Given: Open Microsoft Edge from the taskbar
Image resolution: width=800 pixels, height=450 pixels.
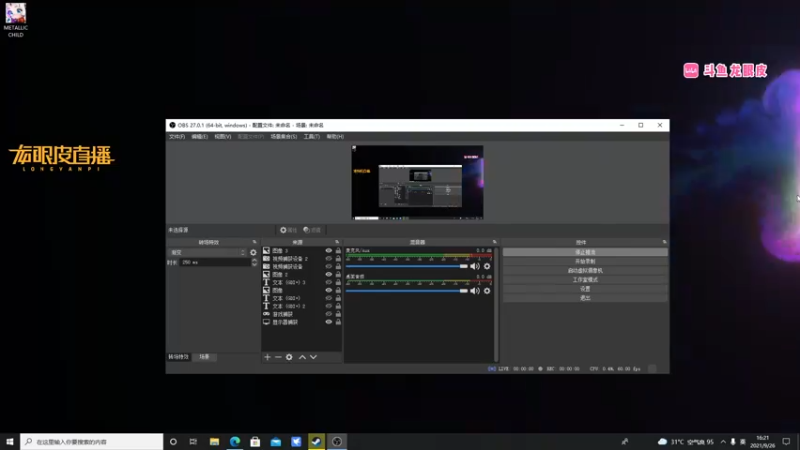Looking at the screenshot, I should (x=235, y=441).
